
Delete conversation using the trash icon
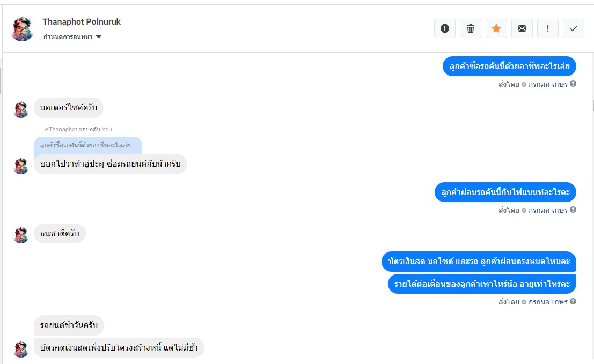click(x=471, y=28)
